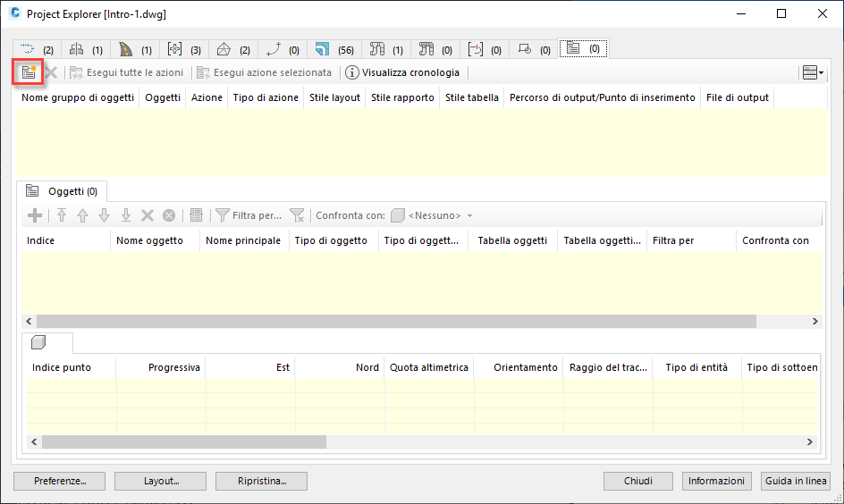
Task: Delete the selected object set
Action: [x=51, y=72]
